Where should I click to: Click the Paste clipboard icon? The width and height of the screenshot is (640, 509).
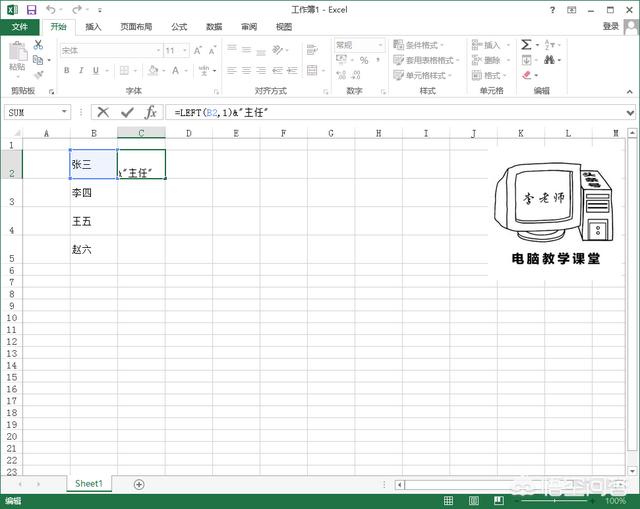click(x=17, y=53)
